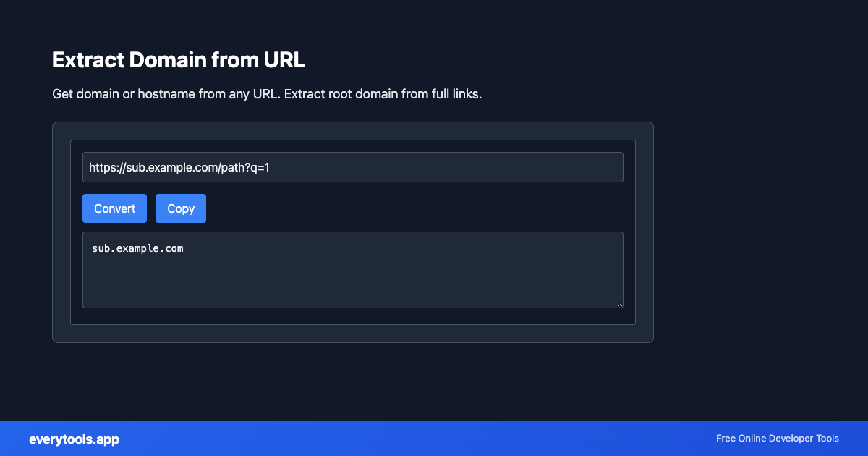Click the blue footer bar
Viewport: 868px width, 456px height.
pos(434,439)
